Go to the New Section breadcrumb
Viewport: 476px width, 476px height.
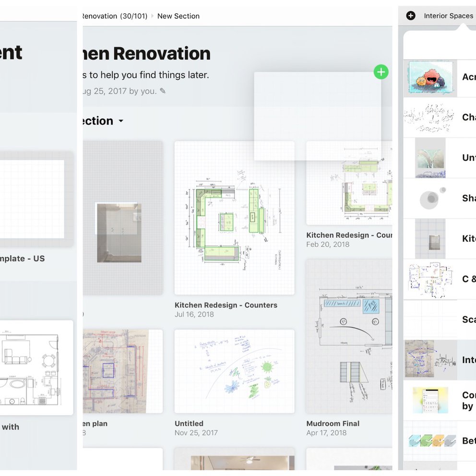click(x=178, y=16)
